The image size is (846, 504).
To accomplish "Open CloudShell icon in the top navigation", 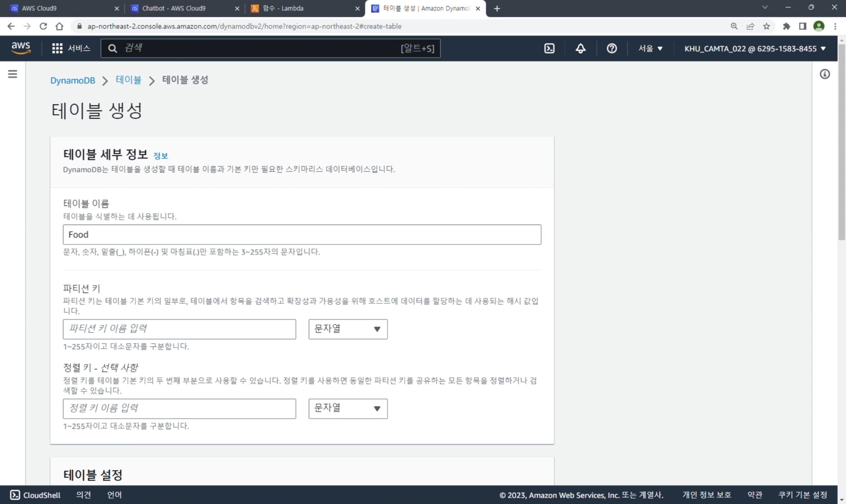I will (x=549, y=48).
